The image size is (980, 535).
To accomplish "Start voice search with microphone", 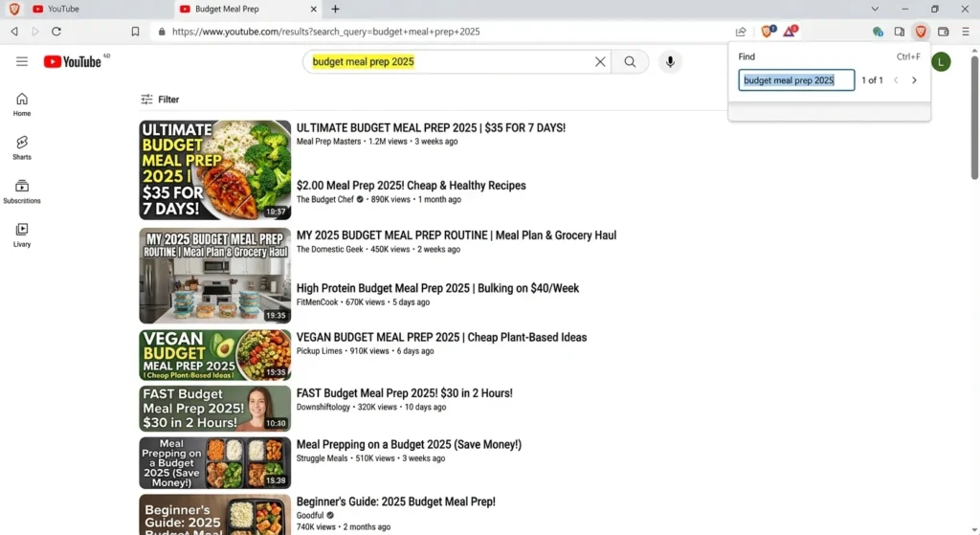I will point(670,62).
